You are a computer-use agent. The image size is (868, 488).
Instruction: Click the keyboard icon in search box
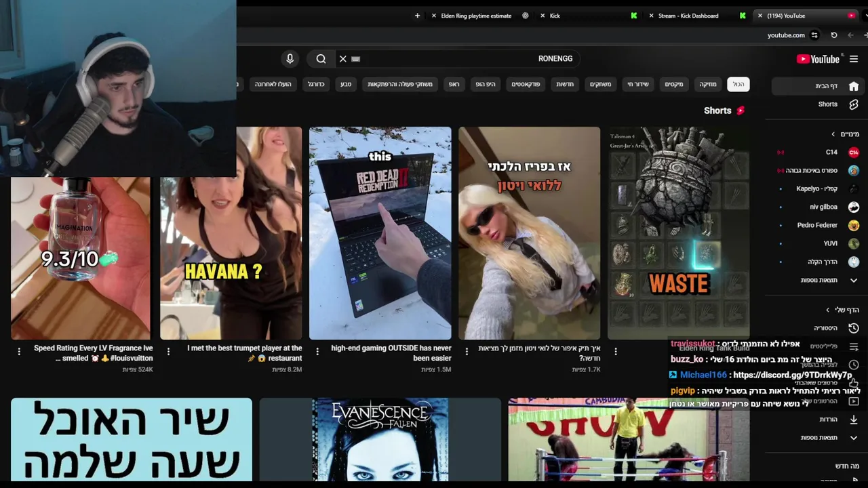pyautogui.click(x=355, y=59)
